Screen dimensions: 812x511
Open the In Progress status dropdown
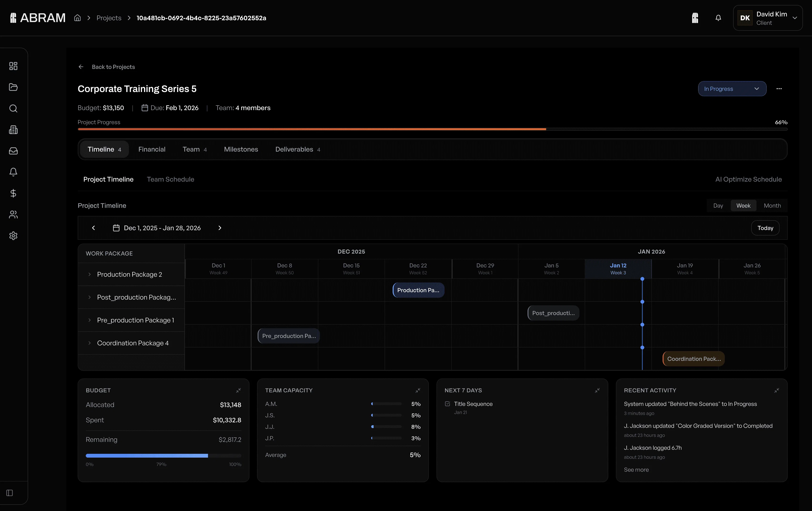[732, 89]
